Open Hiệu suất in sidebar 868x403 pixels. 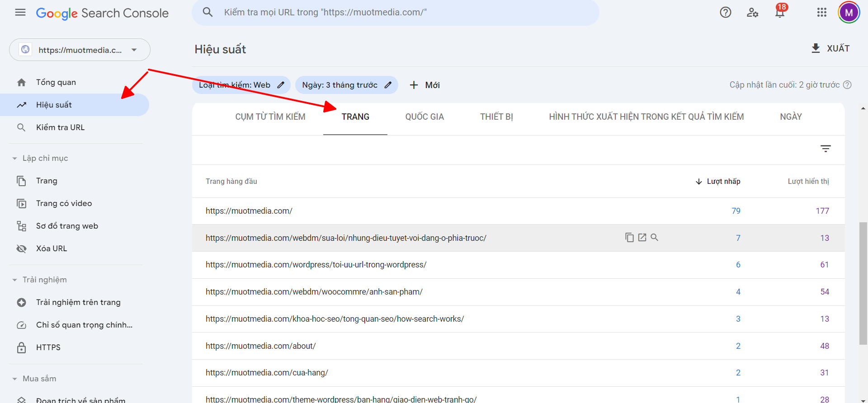[75, 105]
